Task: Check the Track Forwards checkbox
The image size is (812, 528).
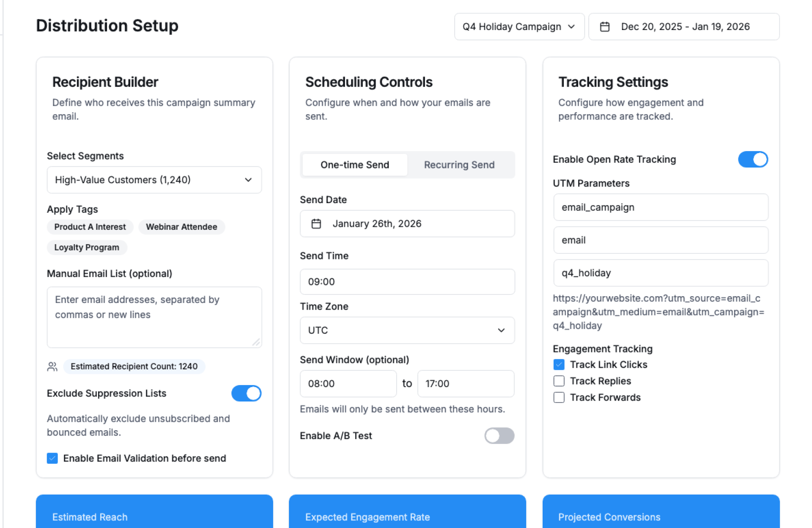Action: click(x=559, y=397)
